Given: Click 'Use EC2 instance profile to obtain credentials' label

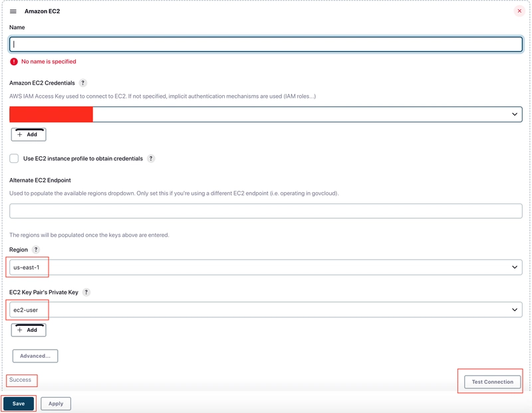Looking at the screenshot, I should 82,158.
